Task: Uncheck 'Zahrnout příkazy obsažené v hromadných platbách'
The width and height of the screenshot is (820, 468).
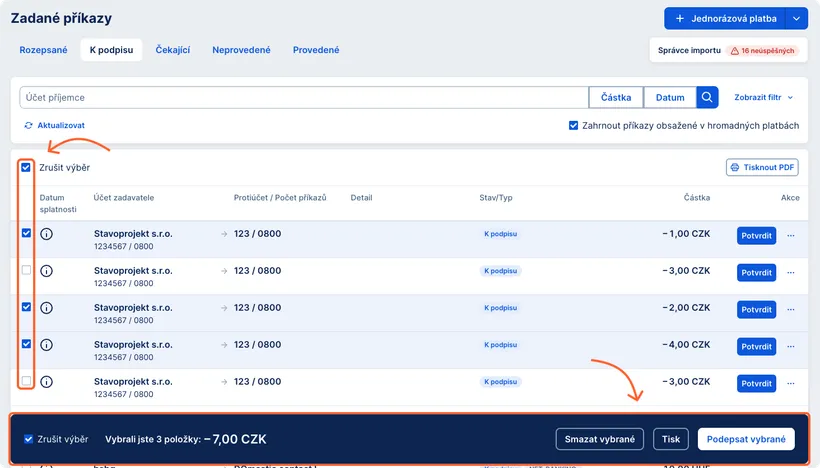Action: [573, 126]
